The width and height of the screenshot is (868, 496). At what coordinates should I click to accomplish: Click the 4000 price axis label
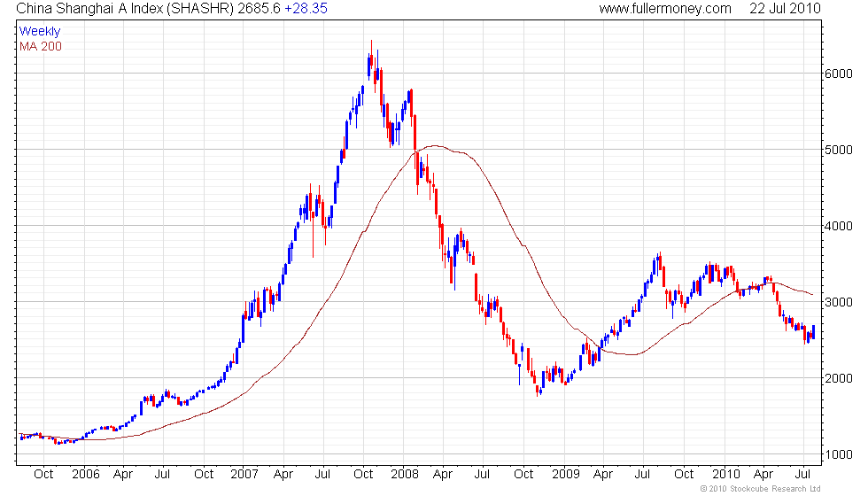point(838,226)
